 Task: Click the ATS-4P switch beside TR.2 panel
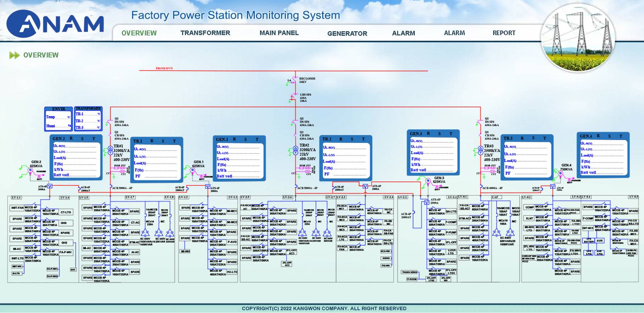coord(365,186)
